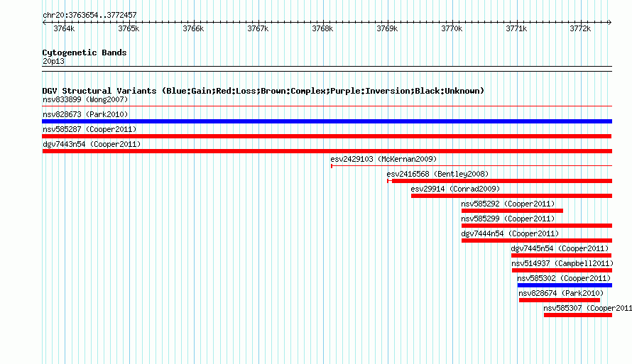Select the nsv514937 red loss bar
Image resolution: width=632 pixels, height=364 pixels.
pos(562,270)
